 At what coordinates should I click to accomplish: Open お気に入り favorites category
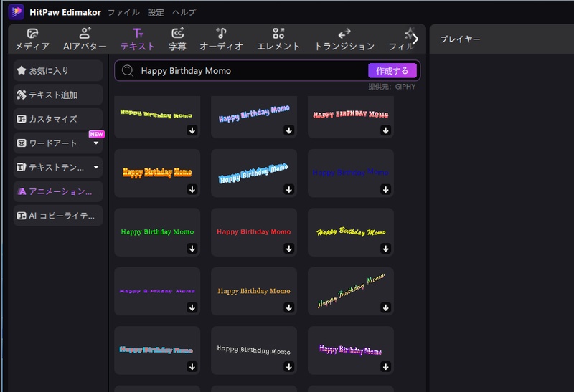(x=58, y=70)
